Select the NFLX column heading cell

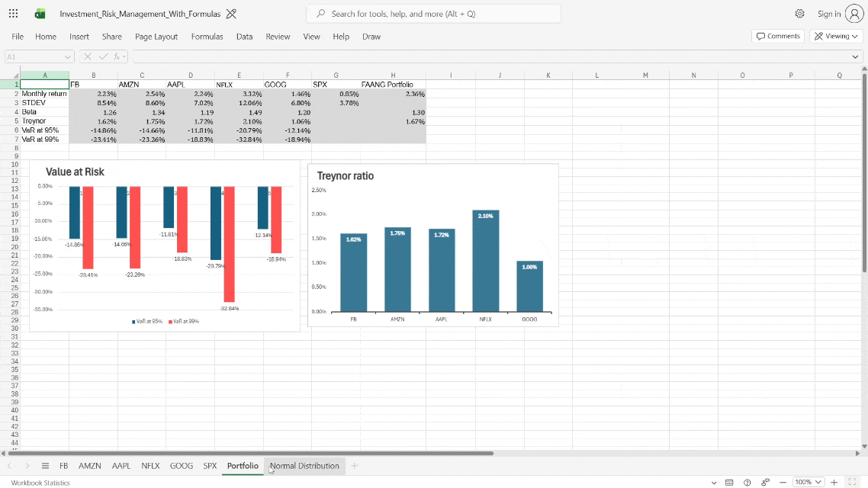point(240,85)
